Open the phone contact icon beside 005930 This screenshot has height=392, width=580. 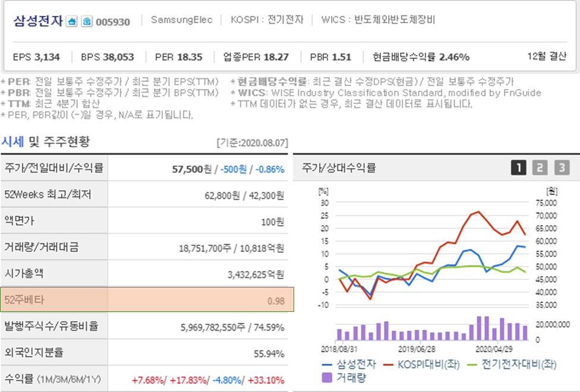(x=87, y=21)
